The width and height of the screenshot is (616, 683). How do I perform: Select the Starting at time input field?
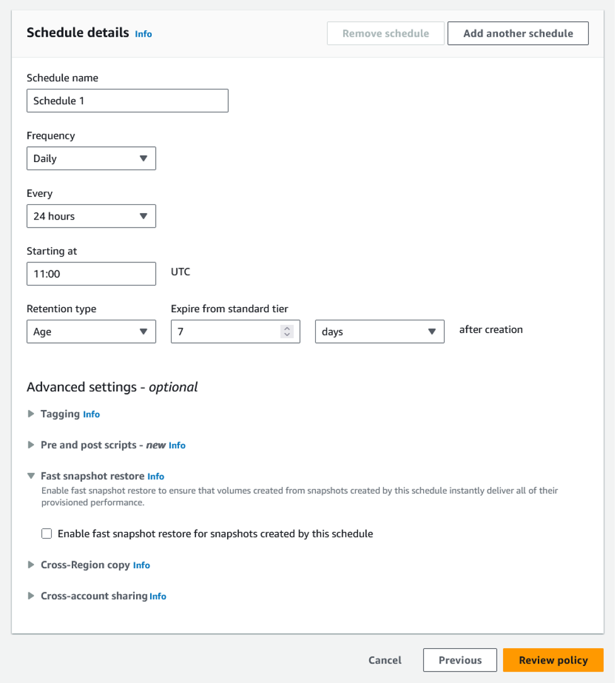(x=91, y=273)
